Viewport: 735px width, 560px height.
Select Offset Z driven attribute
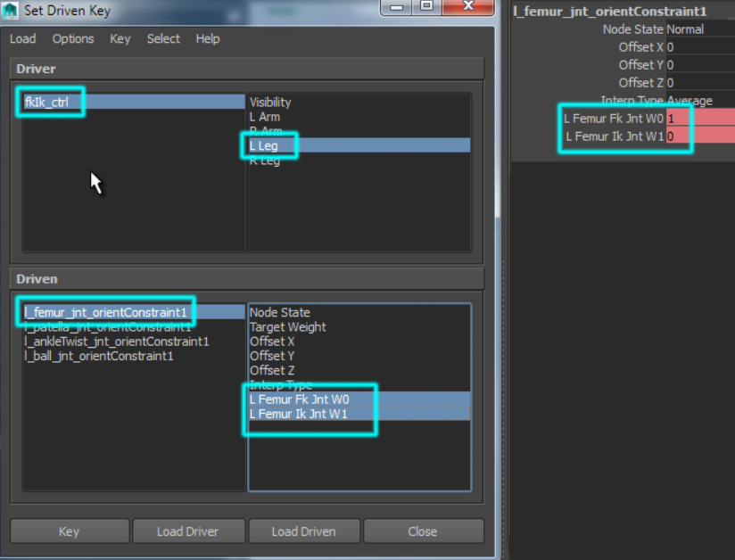point(359,370)
